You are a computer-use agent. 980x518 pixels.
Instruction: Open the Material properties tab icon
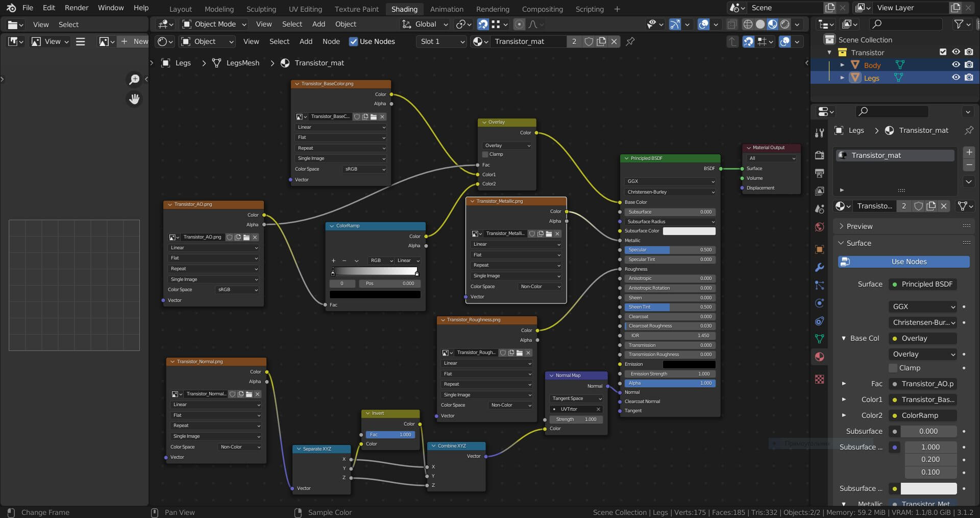point(819,357)
